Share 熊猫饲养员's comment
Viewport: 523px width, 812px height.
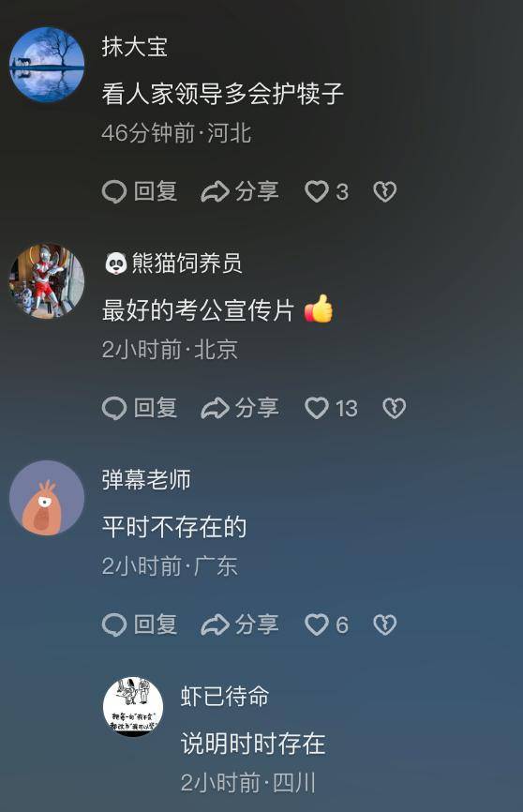click(240, 408)
